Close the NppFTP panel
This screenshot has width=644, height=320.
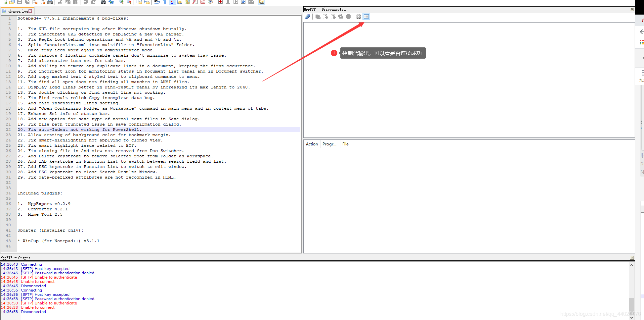[632, 9]
